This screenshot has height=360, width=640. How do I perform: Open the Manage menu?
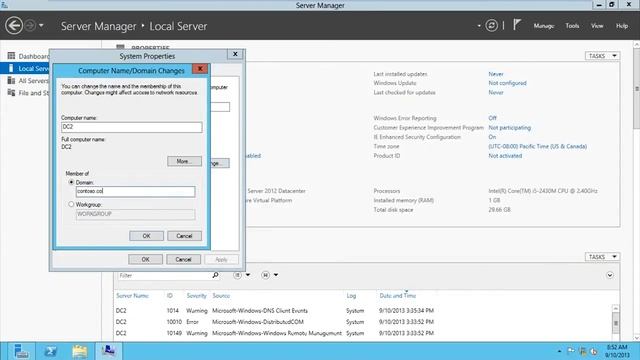tap(544, 26)
